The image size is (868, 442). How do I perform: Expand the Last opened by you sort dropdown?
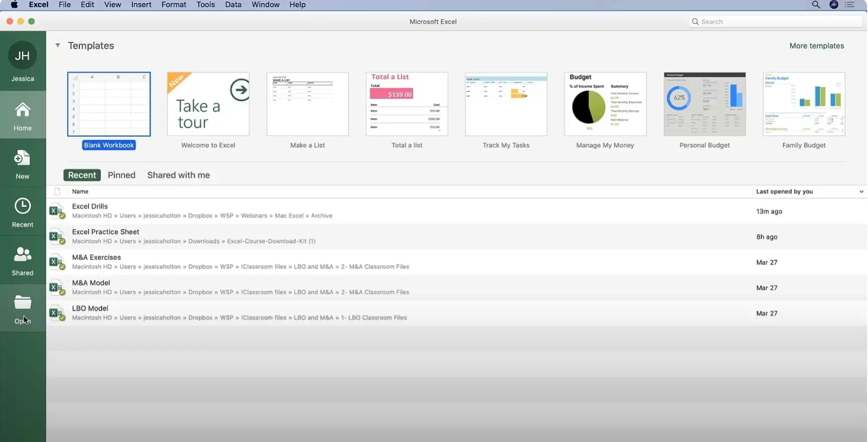[x=861, y=192]
